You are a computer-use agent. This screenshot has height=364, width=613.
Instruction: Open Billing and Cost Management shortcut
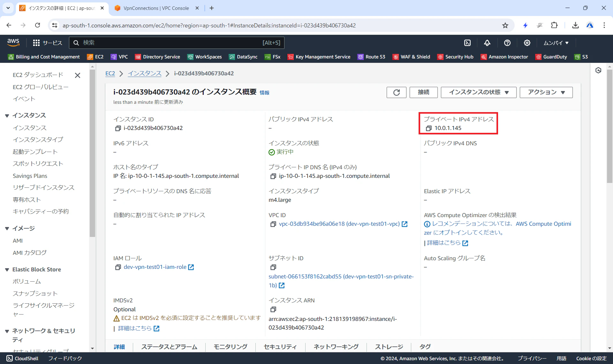pos(44,57)
